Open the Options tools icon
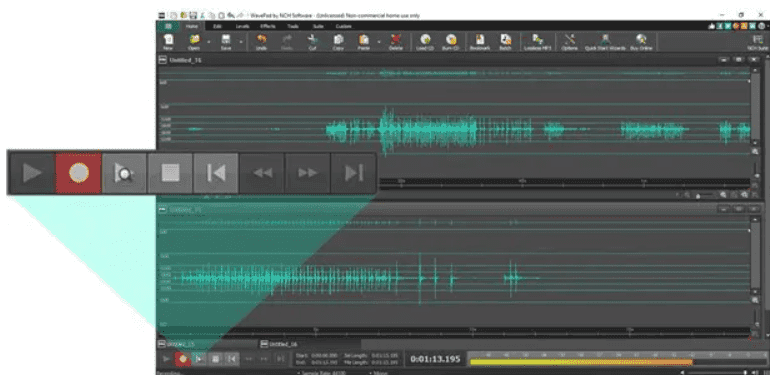The height and width of the screenshot is (381, 779). tap(569, 42)
